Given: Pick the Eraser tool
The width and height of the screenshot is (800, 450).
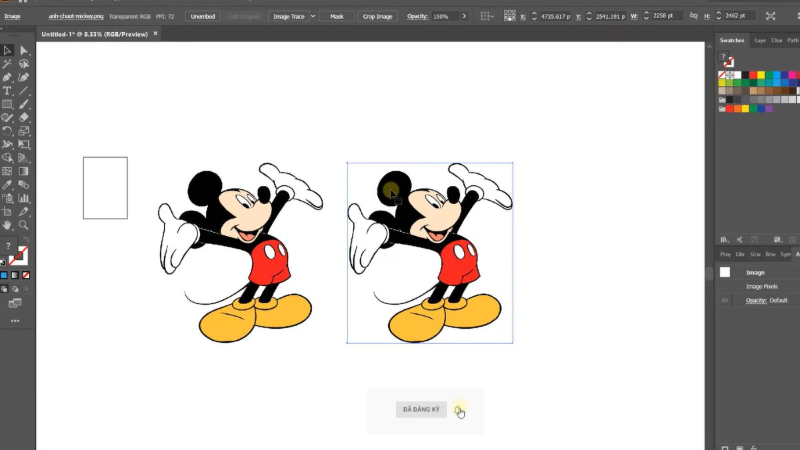Looking at the screenshot, I should tap(23, 117).
